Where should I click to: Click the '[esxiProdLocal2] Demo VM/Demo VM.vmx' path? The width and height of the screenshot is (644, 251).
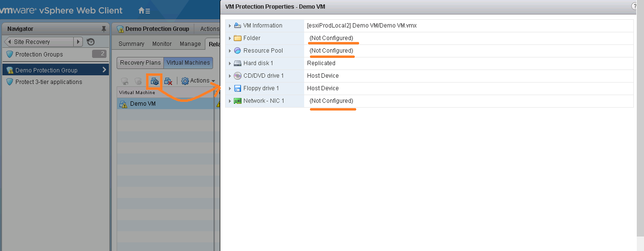point(362,26)
